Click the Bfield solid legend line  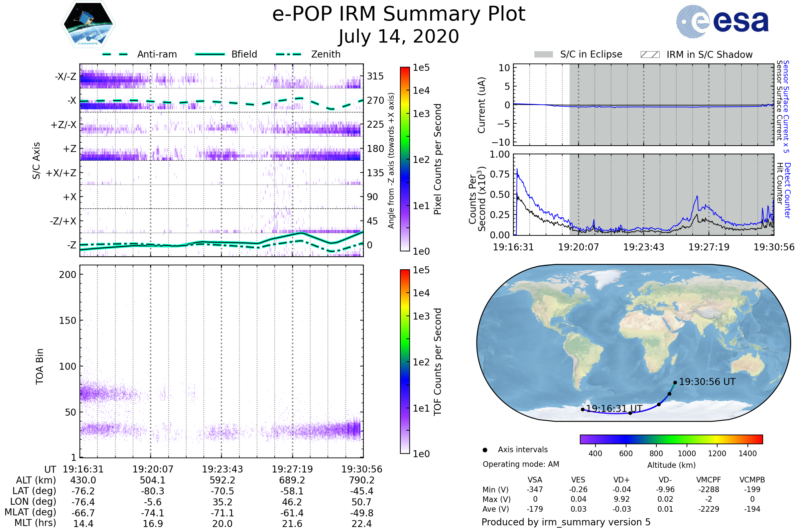pos(210,54)
